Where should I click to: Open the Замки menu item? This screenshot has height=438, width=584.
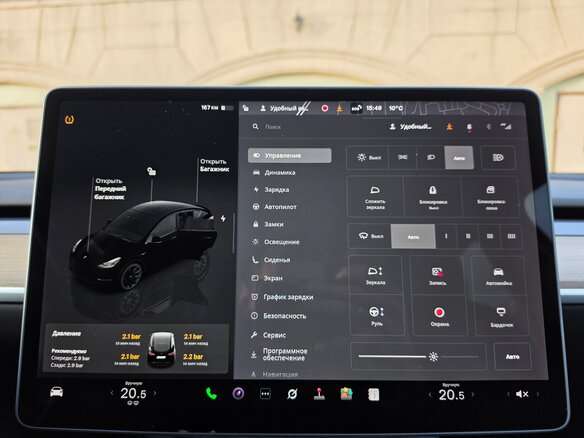[268, 224]
